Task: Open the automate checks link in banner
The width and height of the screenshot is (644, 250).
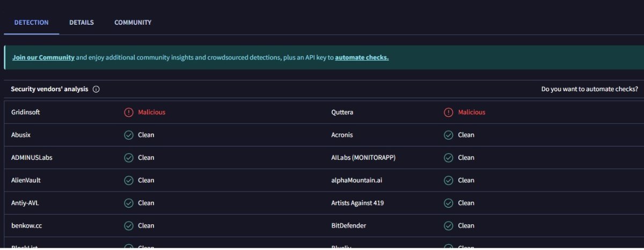Action: tap(362, 57)
